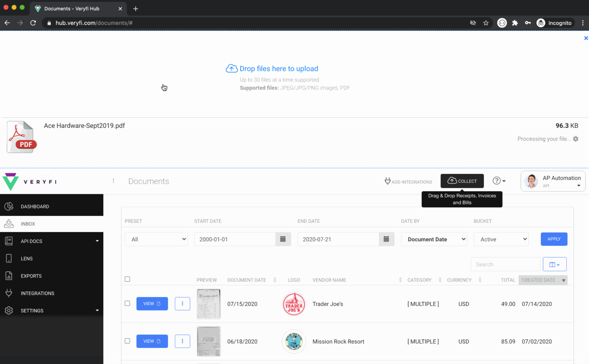The width and height of the screenshot is (589, 364).
Task: Expand Settings sidebar section
Action: pos(52,311)
